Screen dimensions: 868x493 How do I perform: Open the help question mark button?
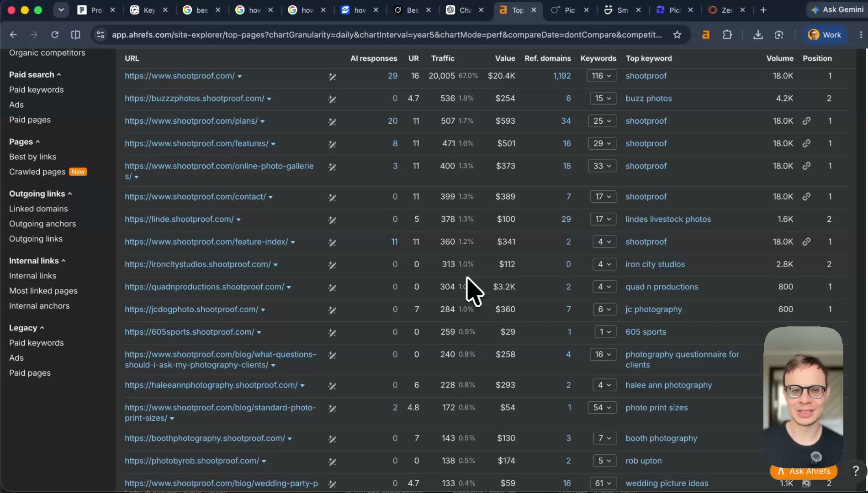point(856,471)
